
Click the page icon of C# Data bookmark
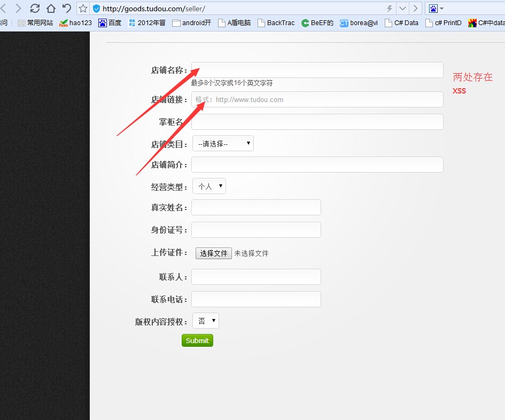tap(389, 23)
